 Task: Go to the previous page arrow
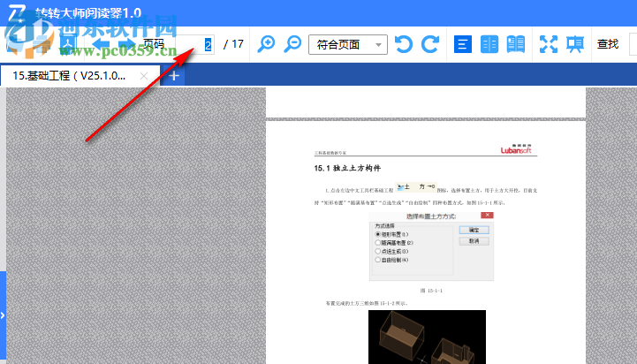point(101,44)
